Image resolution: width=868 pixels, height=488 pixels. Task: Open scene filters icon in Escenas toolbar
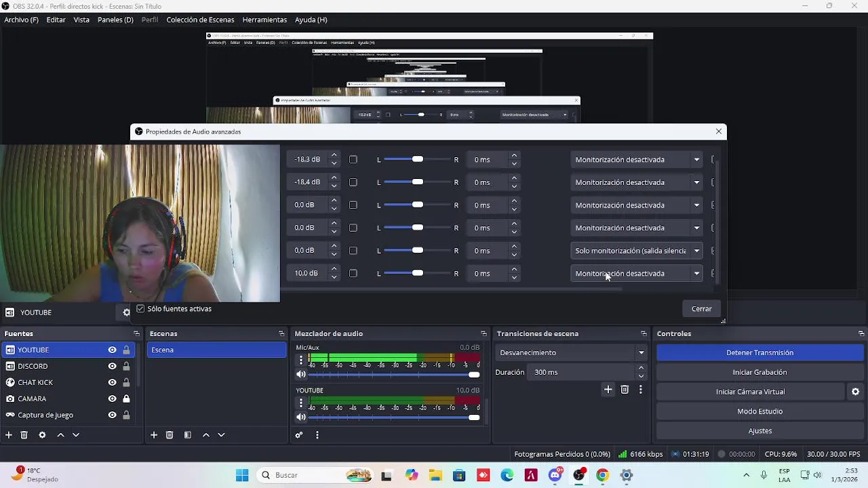[188, 435]
